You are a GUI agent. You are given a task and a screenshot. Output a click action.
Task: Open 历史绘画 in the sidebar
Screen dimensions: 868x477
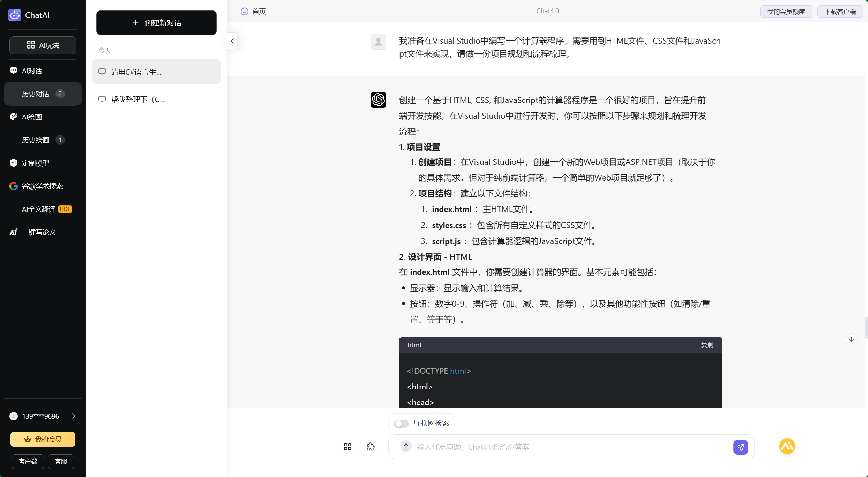click(43, 140)
